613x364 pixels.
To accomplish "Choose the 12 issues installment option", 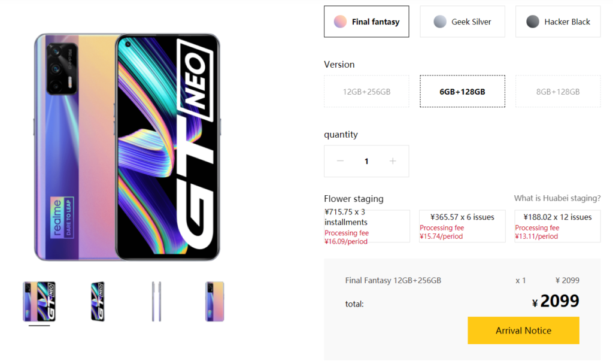I will pyautogui.click(x=557, y=226).
